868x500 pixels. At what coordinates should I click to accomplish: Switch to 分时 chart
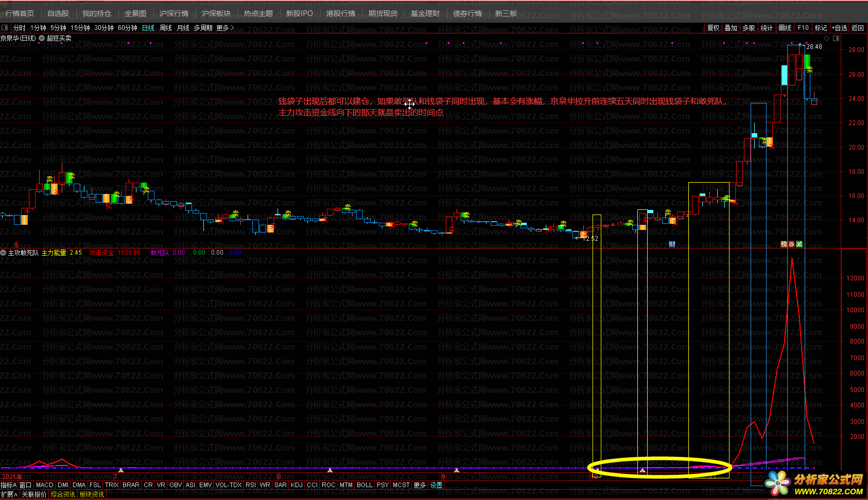19,28
